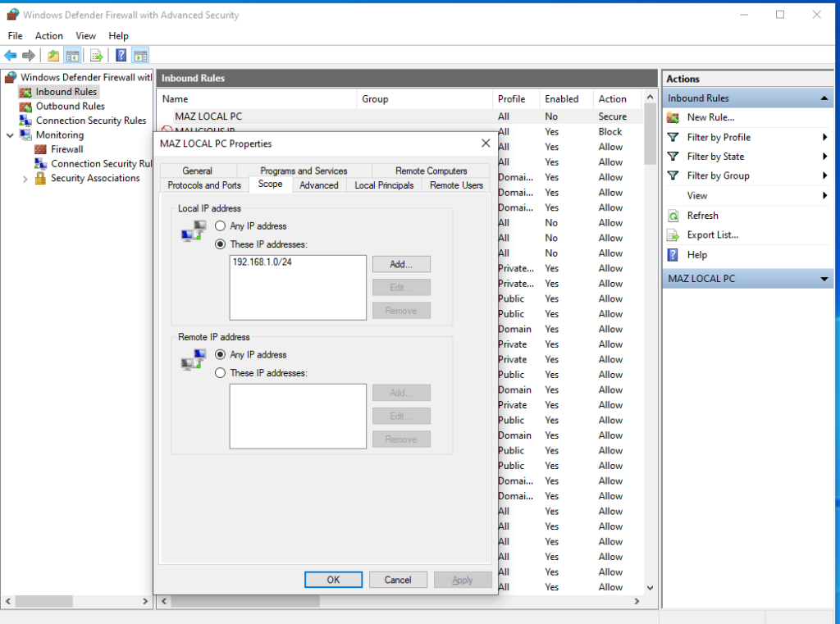Click Add button for local IP addresses
840x624 pixels.
click(401, 264)
